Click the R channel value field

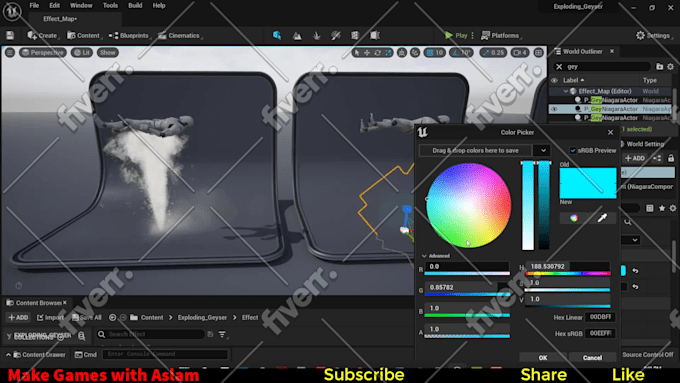coord(467,267)
